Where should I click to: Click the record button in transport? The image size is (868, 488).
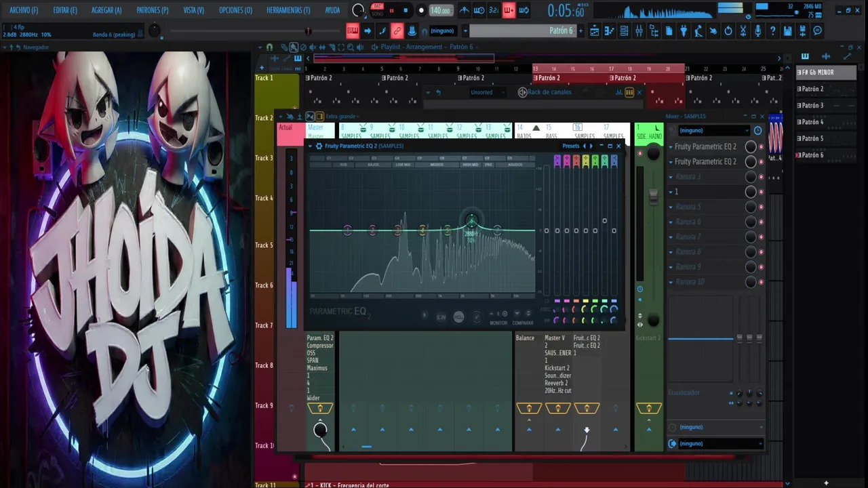pos(421,10)
